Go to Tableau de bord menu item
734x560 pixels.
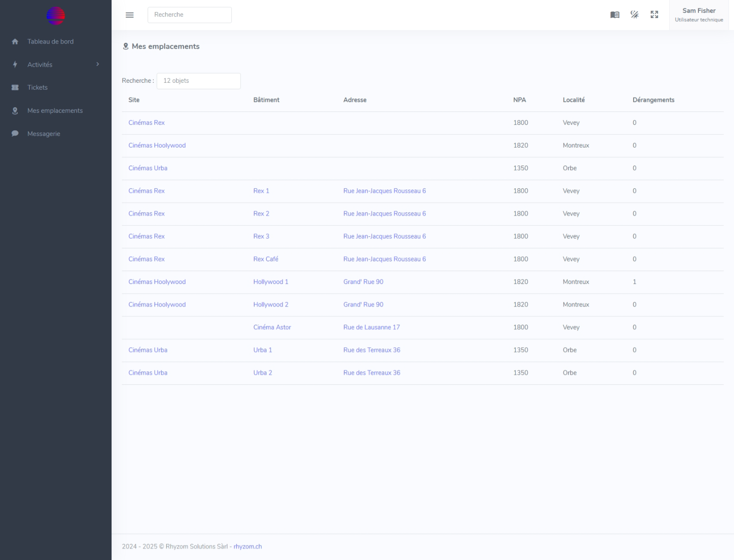point(50,42)
